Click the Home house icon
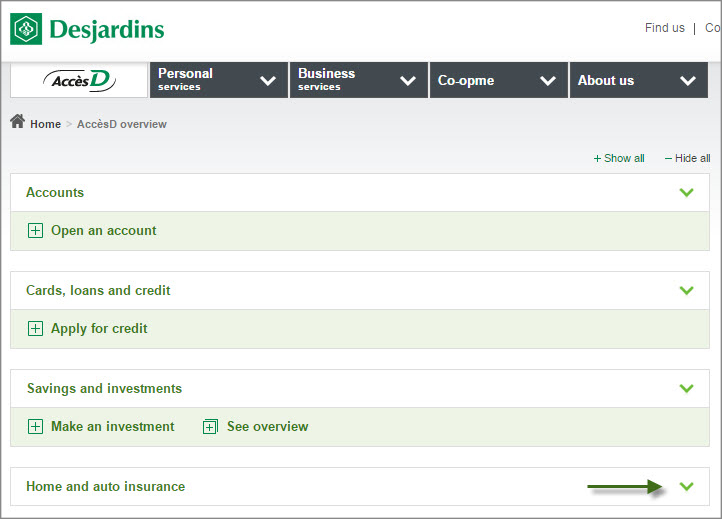This screenshot has height=519, width=722. tap(17, 122)
